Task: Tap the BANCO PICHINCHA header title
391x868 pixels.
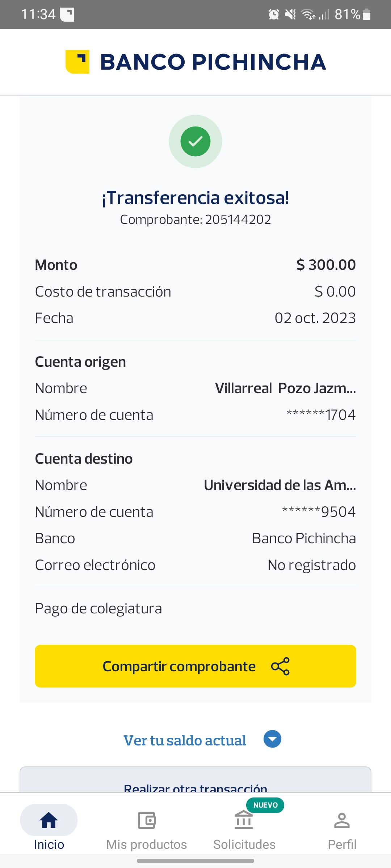Action: pyautogui.click(x=213, y=62)
